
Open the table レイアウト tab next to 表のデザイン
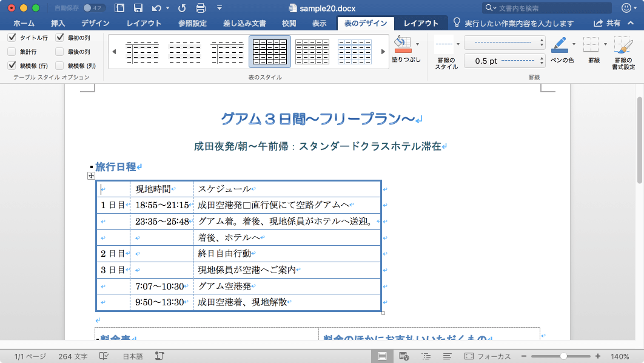(x=421, y=24)
